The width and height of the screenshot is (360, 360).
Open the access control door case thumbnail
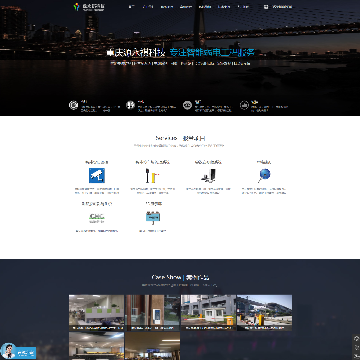153,313
